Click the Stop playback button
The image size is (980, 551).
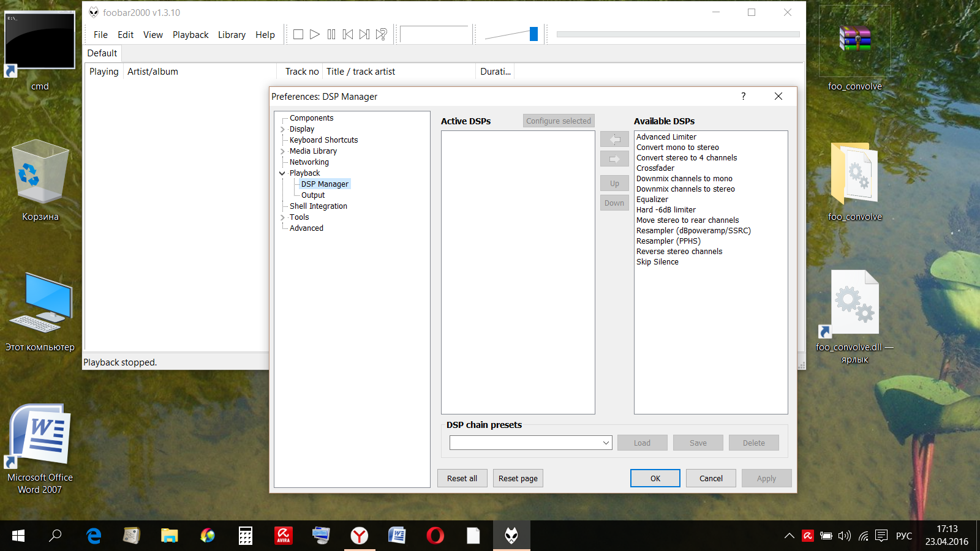298,34
